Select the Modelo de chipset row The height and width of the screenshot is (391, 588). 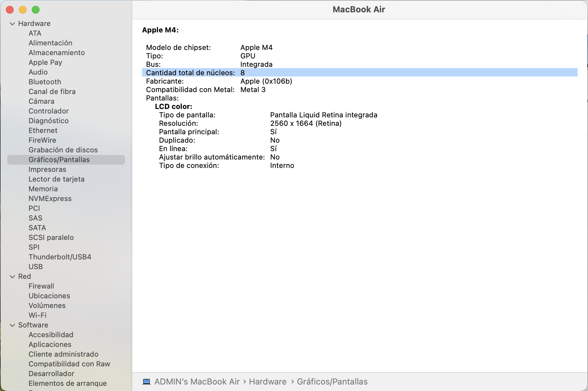click(x=360, y=47)
